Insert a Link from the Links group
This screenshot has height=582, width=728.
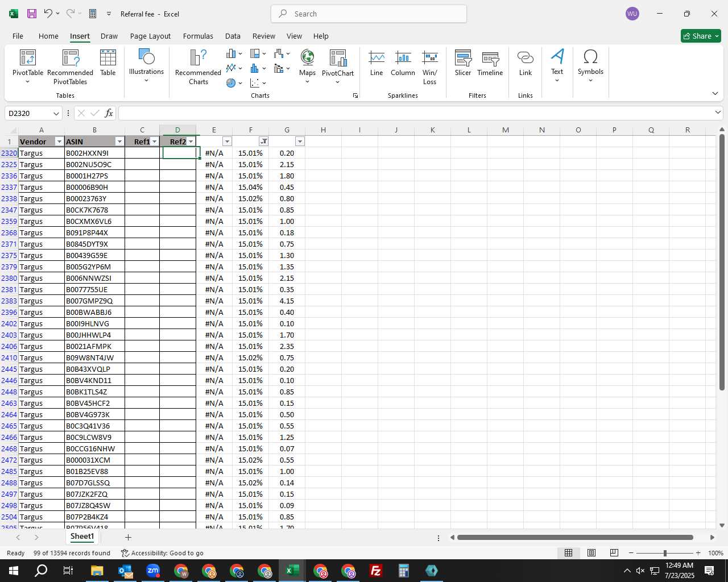pyautogui.click(x=526, y=63)
